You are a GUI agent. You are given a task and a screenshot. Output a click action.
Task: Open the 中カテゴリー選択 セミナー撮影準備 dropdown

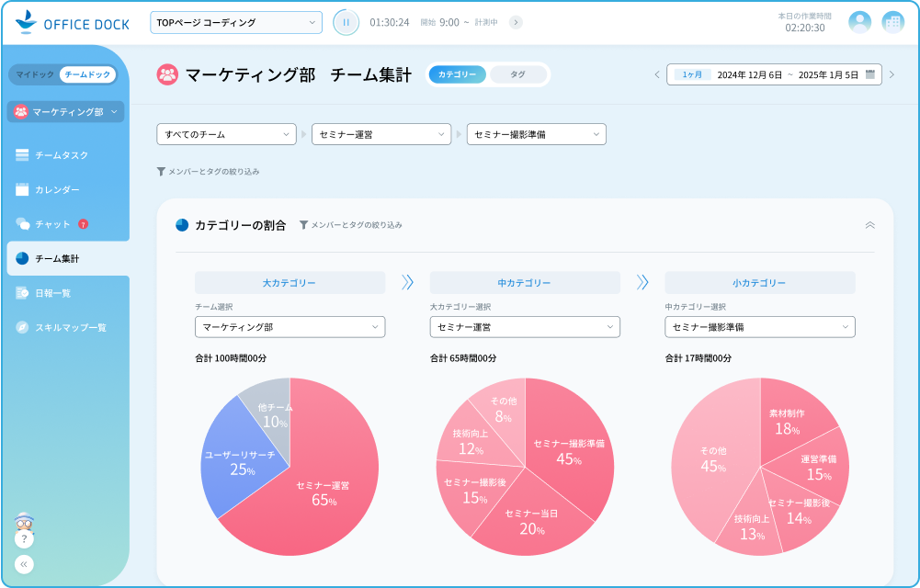tap(760, 326)
